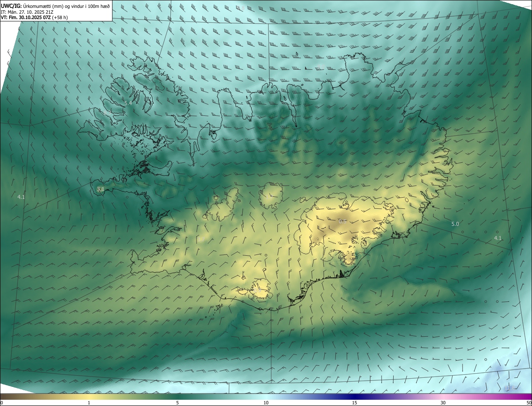Image resolution: width=532 pixels, height=406 pixels.
Task: Click the "IT: Mán. 27. 10. 2025 21Z" line
Action: pos(27,12)
